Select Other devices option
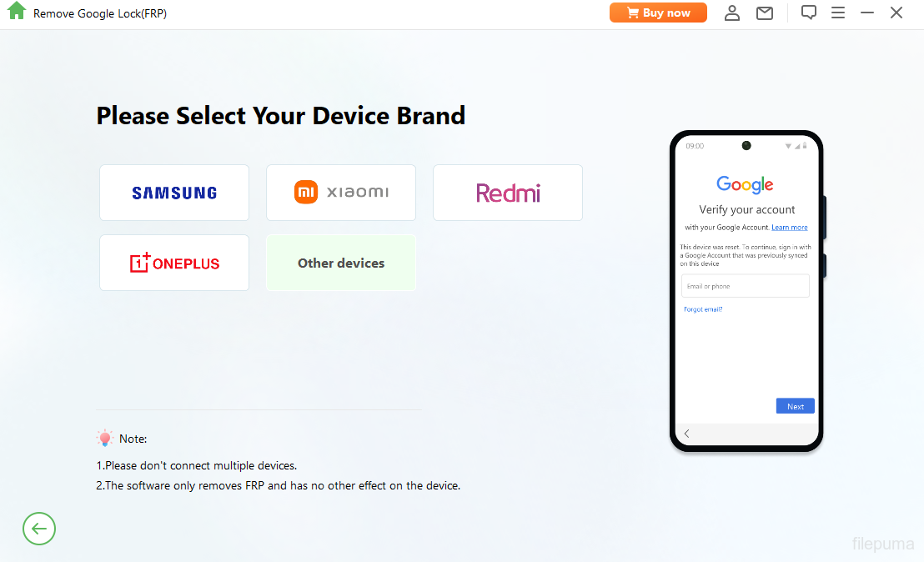This screenshot has width=924, height=562. click(341, 263)
